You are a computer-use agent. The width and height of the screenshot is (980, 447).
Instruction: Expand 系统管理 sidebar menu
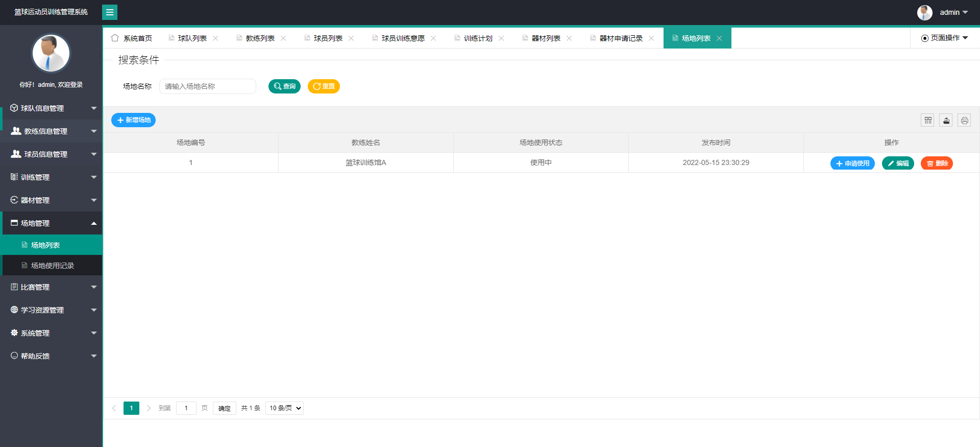51,333
